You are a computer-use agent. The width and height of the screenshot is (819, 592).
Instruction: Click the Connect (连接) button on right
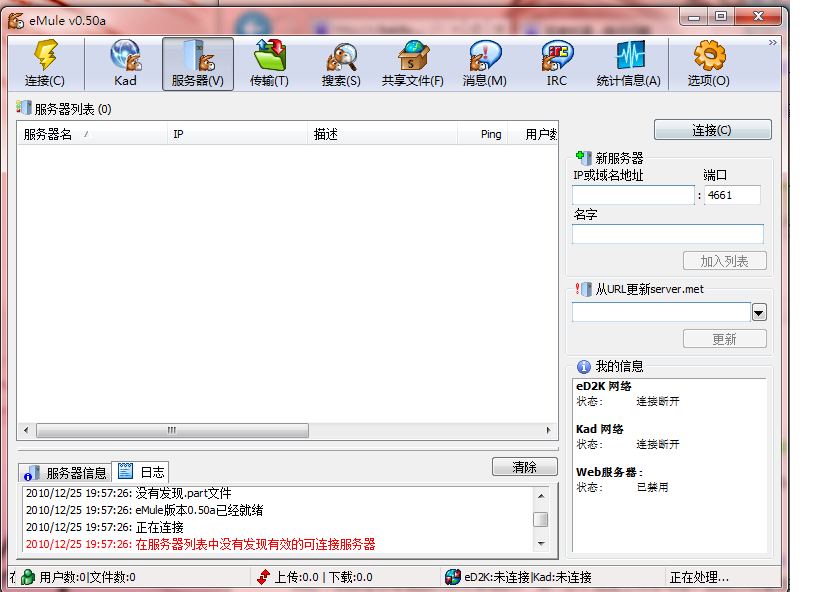[712, 130]
